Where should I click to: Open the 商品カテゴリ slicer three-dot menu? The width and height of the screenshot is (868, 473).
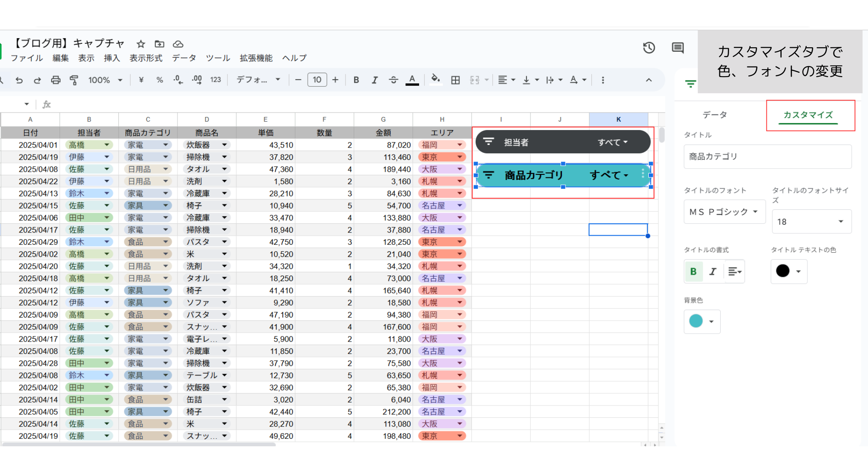pos(643,174)
